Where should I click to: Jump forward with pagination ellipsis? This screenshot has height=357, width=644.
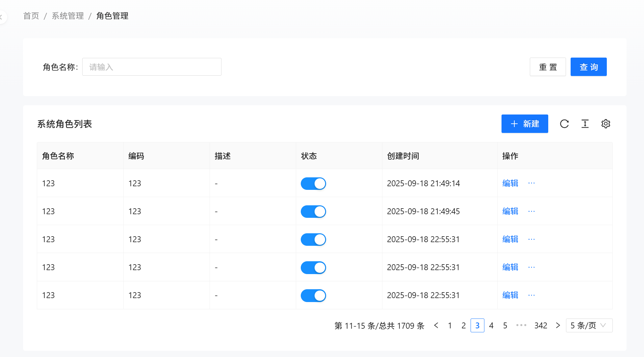click(x=521, y=325)
